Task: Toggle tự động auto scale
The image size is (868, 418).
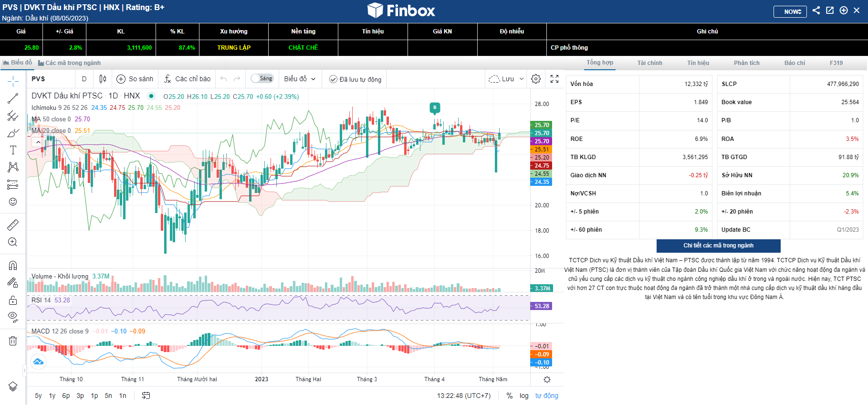Action: (x=547, y=396)
